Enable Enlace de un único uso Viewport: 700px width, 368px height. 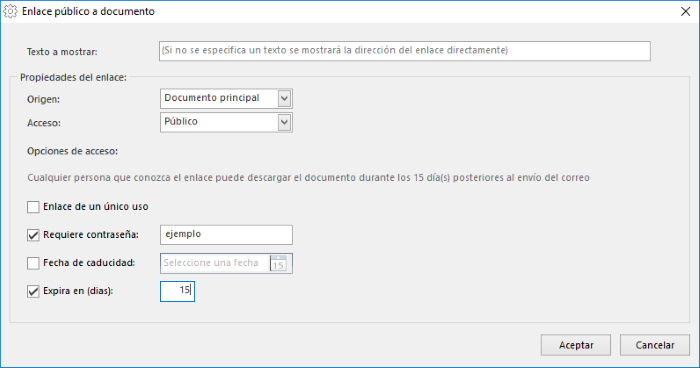pos(33,207)
